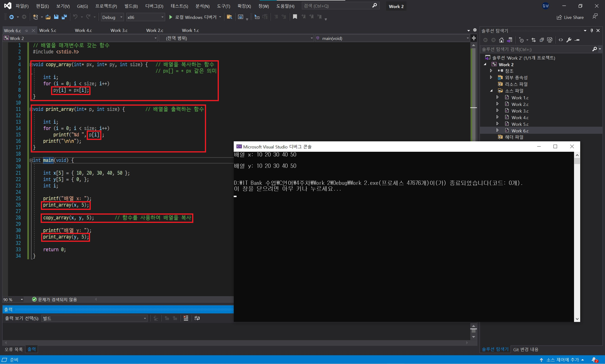This screenshot has height=364, width=605.
Task: Click 소스 제어에 추가 in status bar
Action: click(562, 360)
